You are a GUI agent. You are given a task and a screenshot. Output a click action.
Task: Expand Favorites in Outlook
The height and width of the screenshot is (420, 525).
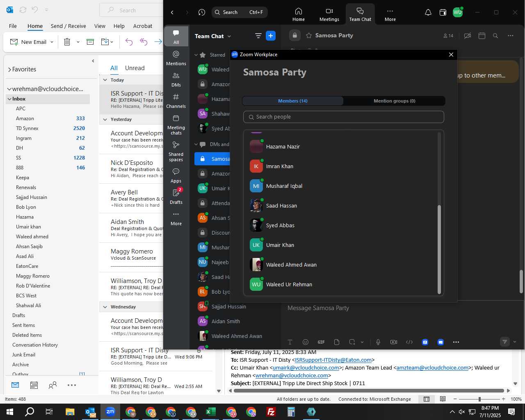pos(9,70)
